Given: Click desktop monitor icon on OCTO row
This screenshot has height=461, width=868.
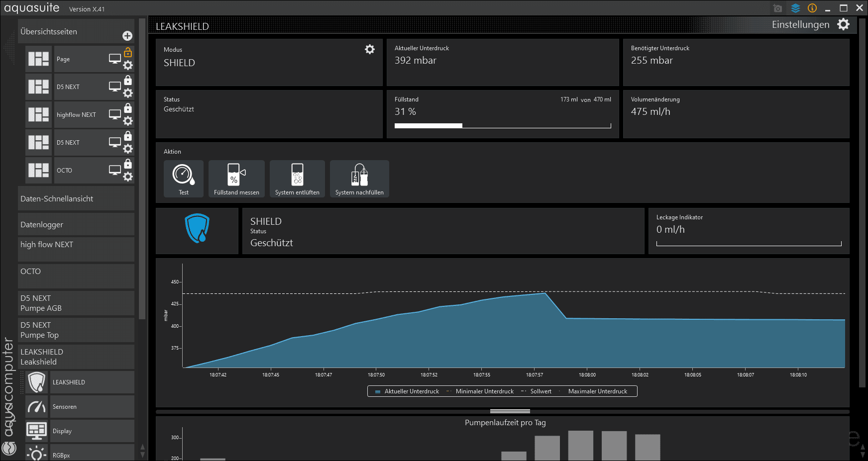Looking at the screenshot, I should coord(115,170).
